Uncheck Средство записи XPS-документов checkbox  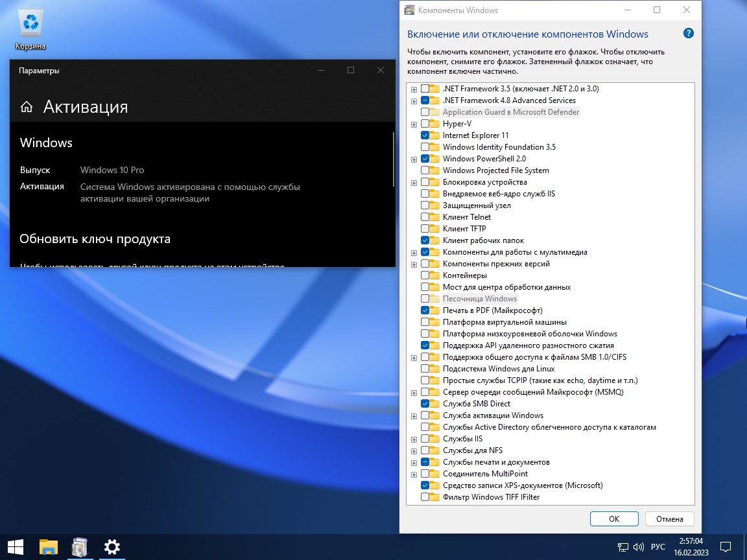(425, 485)
